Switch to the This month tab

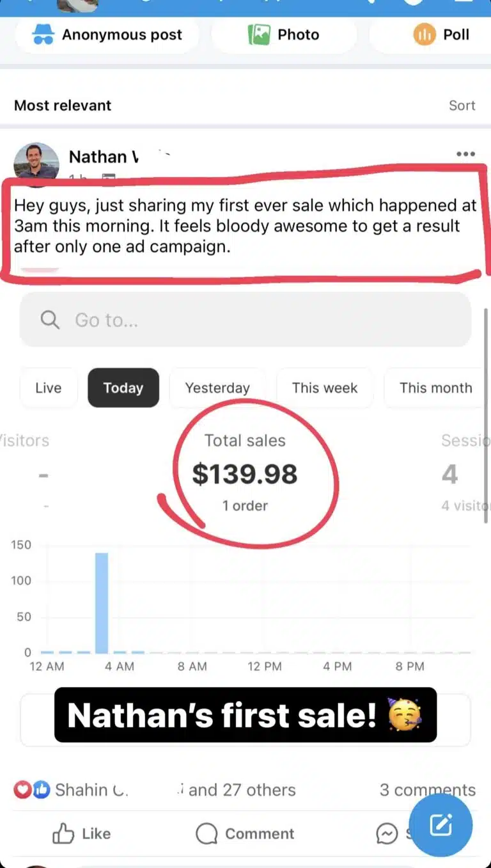click(x=435, y=388)
